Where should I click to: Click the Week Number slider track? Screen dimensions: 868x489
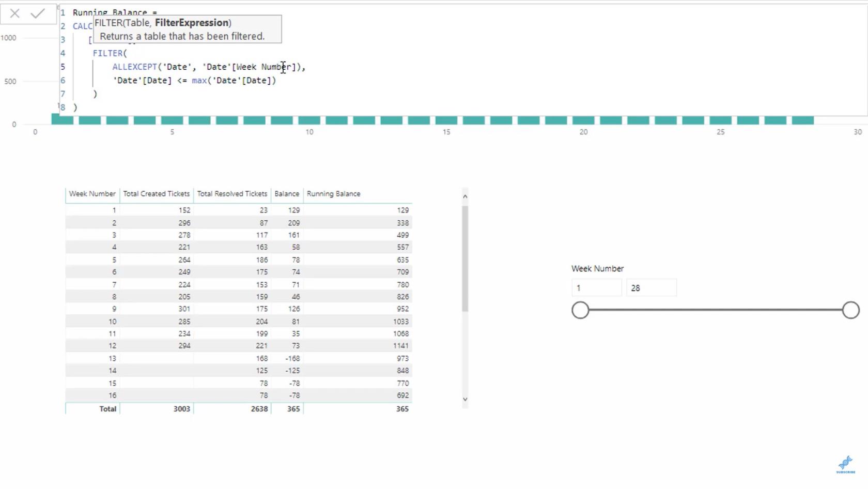(x=716, y=310)
